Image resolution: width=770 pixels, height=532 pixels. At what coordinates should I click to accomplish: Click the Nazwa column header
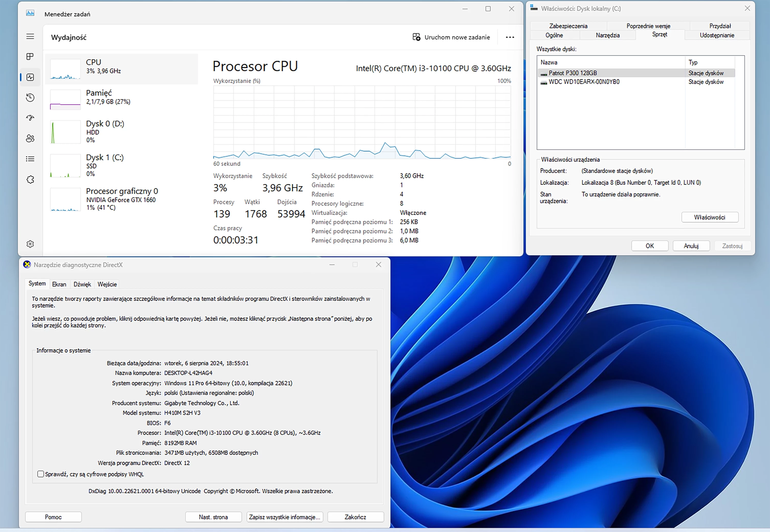tap(611, 62)
